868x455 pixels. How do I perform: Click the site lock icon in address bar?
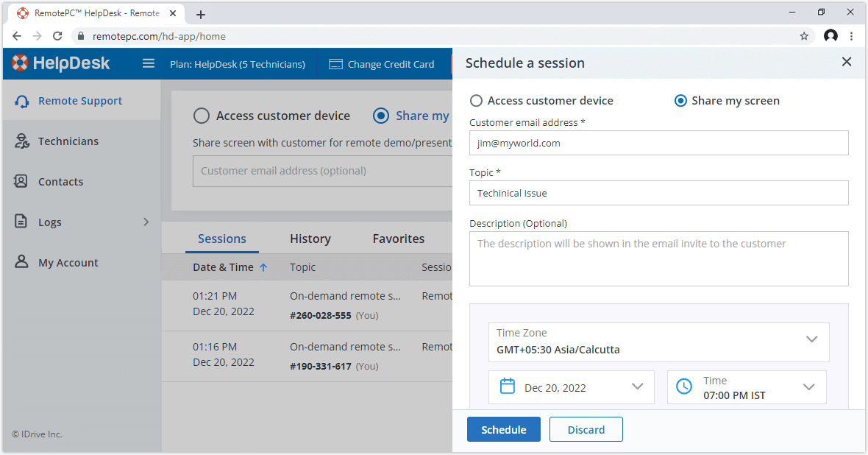pos(81,36)
